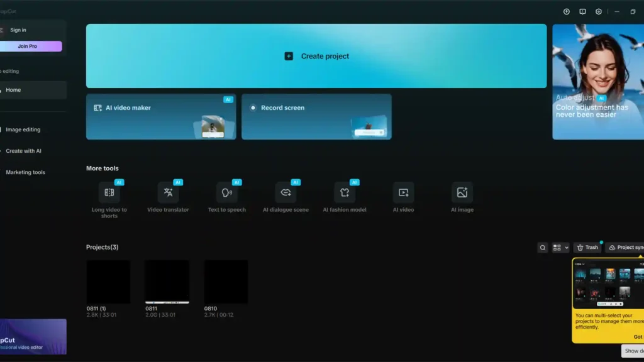Open the Record screen card
Image resolution: width=644 pixels, height=362 pixels.
[x=316, y=117]
